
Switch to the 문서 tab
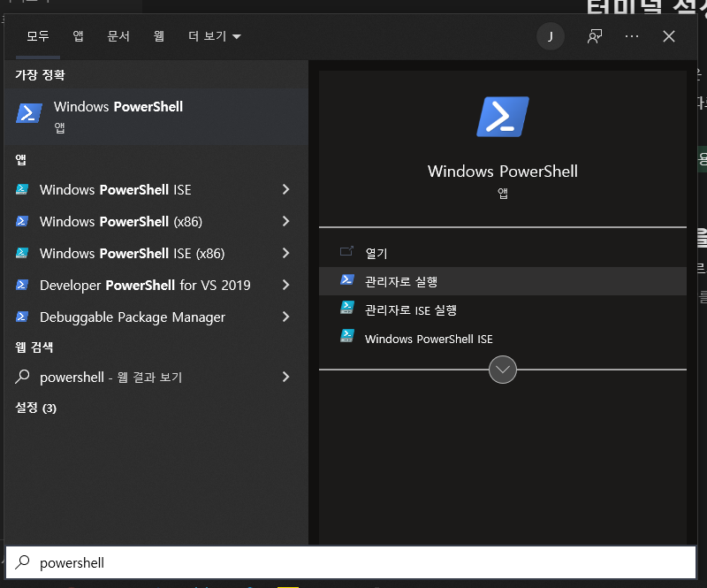118,36
